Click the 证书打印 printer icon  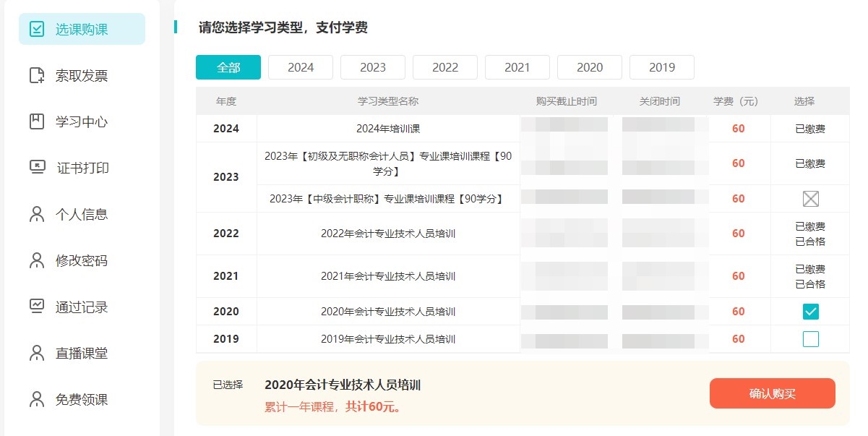36,168
